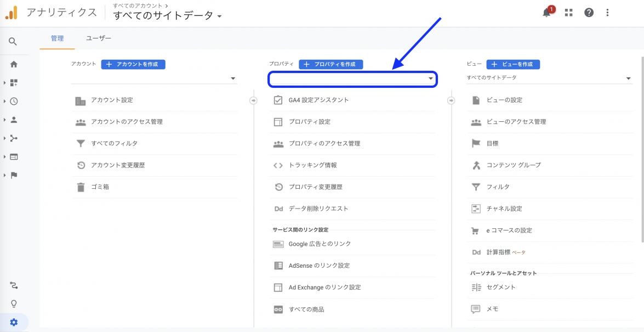Open トラッキング情報 in property column

(312, 165)
